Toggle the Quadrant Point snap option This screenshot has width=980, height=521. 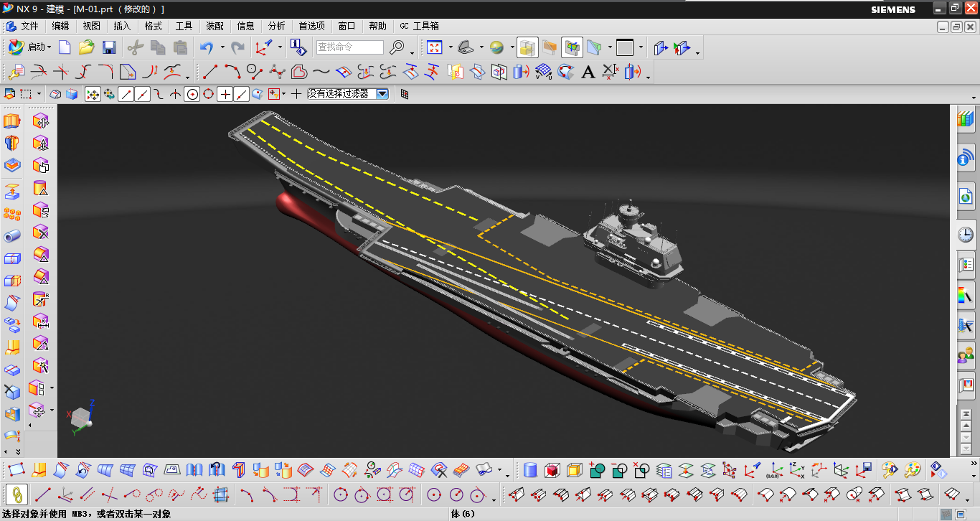point(208,94)
